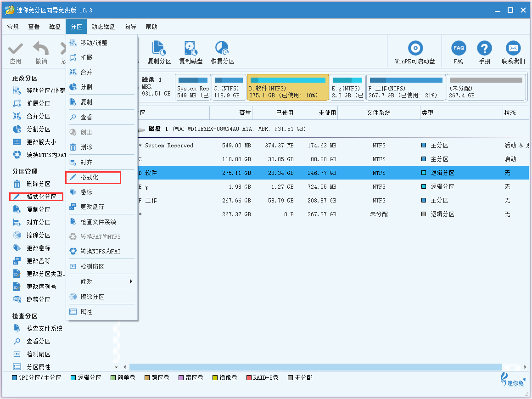
Task: Select the F: 工作 (NTFS) disk map block
Action: [406, 88]
